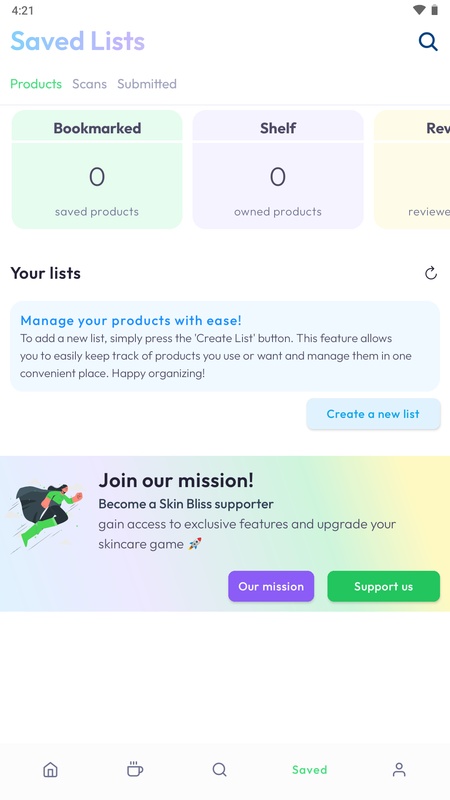Switch to the Submitted tab
Viewport: 450px width, 800px height.
147,84
